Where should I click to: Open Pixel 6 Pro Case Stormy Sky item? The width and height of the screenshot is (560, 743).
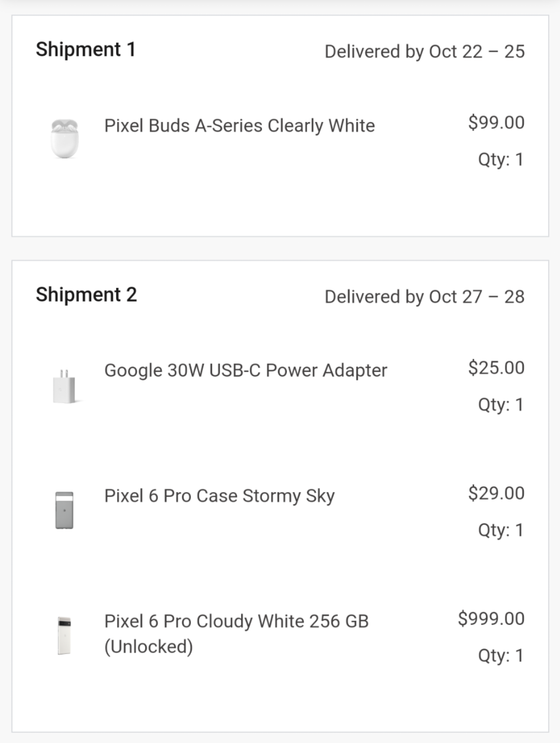pos(220,496)
